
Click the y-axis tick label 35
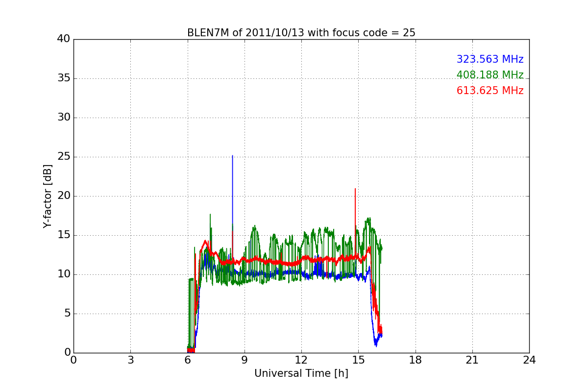click(x=64, y=78)
